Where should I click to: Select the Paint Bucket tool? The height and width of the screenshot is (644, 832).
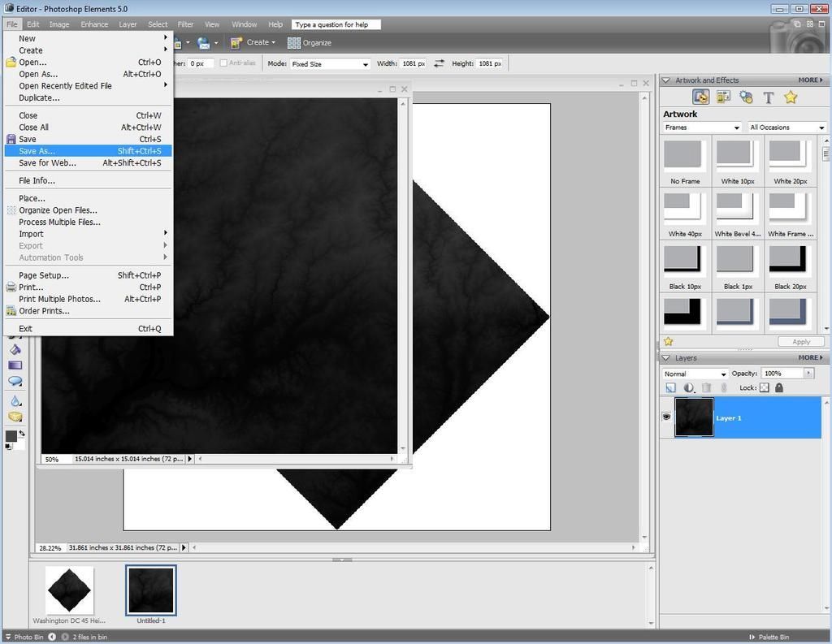point(15,349)
